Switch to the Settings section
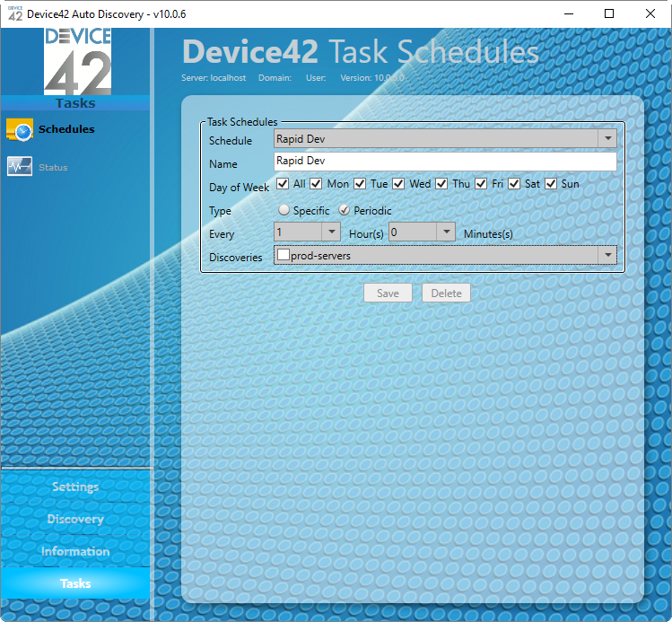Image resolution: width=672 pixels, height=622 pixels. tap(75, 486)
